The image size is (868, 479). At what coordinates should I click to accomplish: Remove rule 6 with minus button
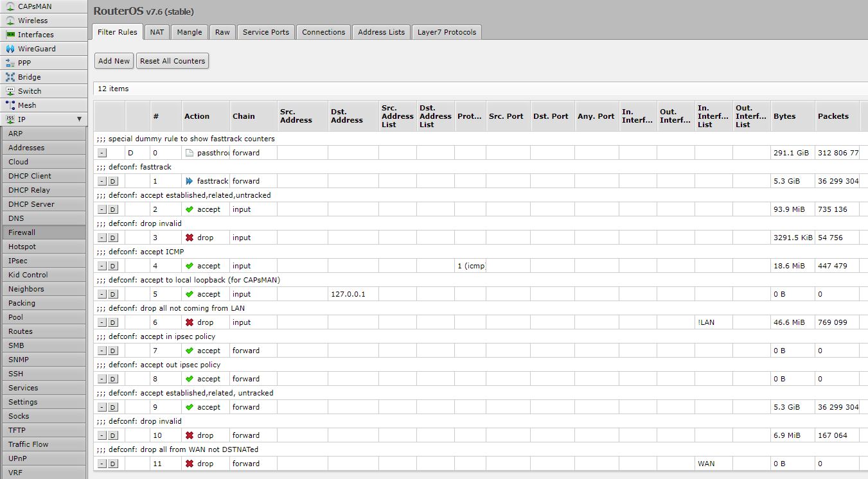pos(102,322)
